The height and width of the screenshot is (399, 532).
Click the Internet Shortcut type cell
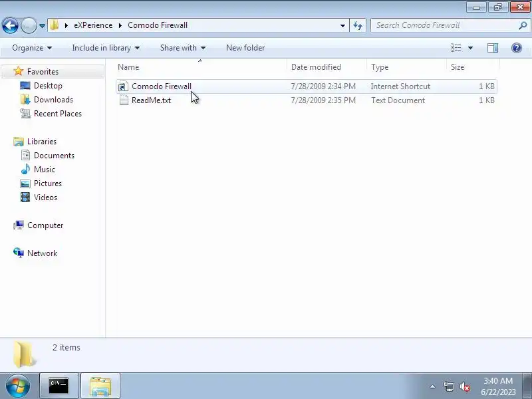[x=400, y=86]
